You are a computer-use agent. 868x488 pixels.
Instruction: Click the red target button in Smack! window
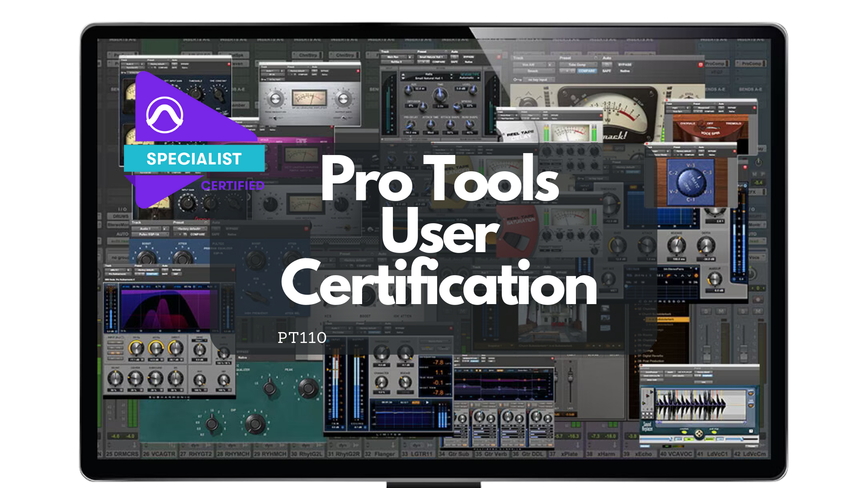[700, 65]
